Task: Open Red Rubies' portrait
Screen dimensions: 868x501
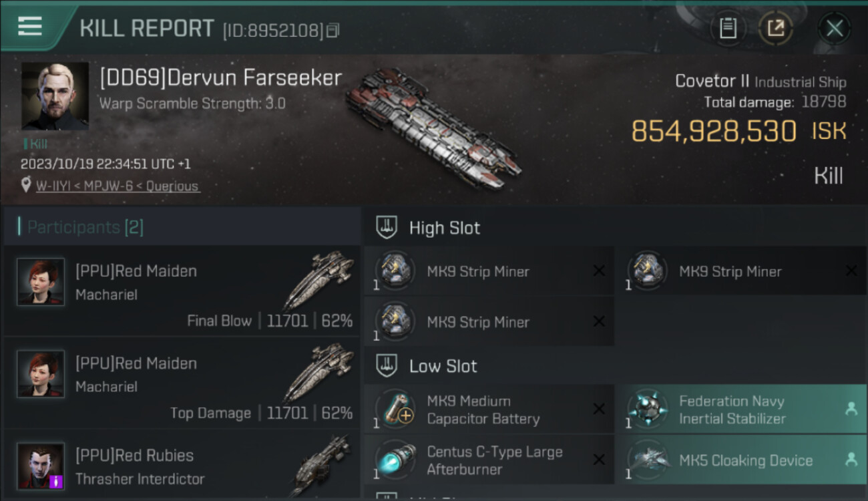Action: 41,466
